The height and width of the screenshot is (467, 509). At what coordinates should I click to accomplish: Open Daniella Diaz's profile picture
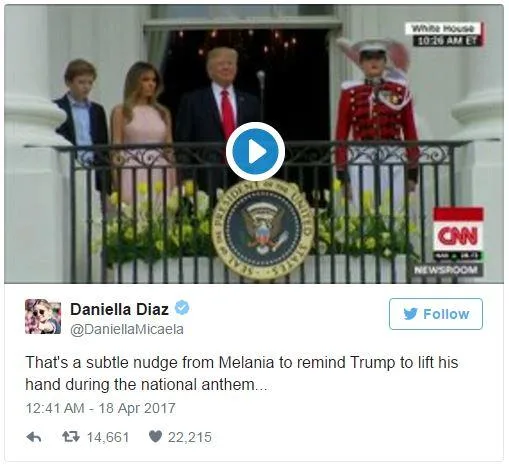click(x=43, y=316)
